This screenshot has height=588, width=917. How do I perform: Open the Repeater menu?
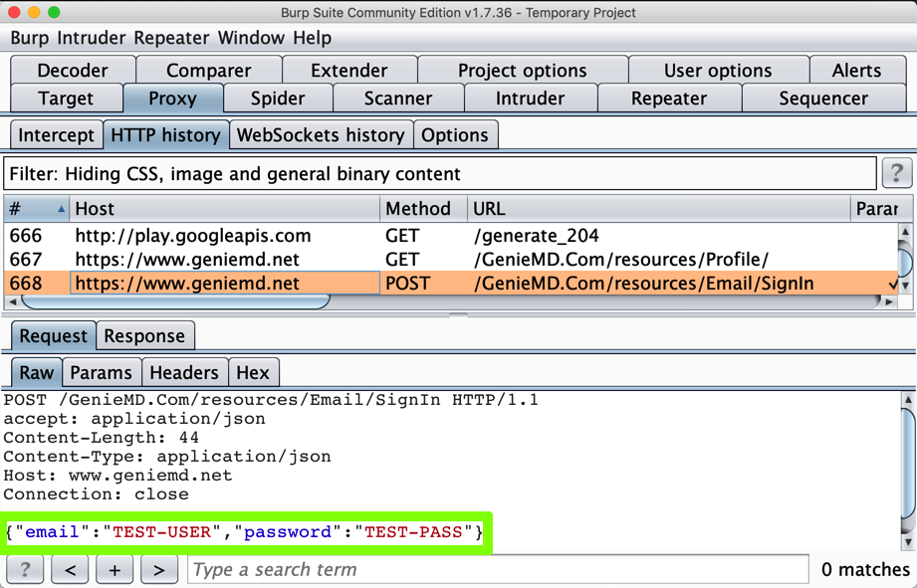[171, 38]
